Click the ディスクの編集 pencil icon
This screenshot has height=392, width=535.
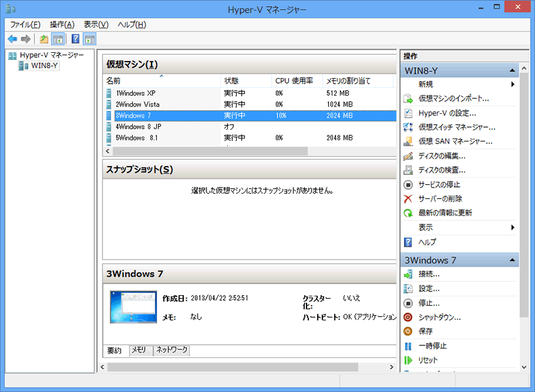[408, 156]
